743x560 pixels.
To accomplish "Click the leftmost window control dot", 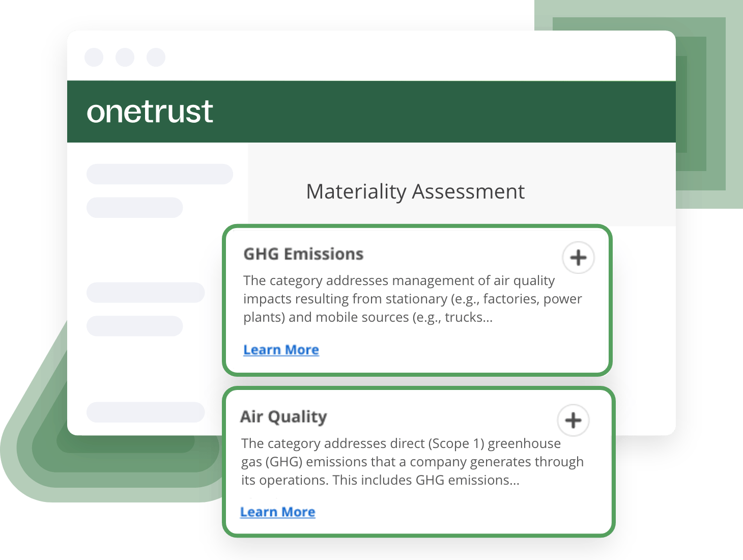I will point(94,57).
